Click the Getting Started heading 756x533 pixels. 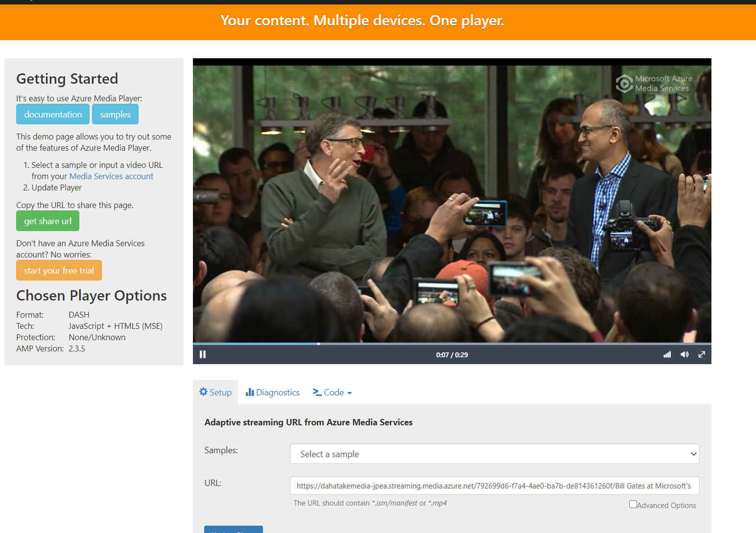(67, 79)
